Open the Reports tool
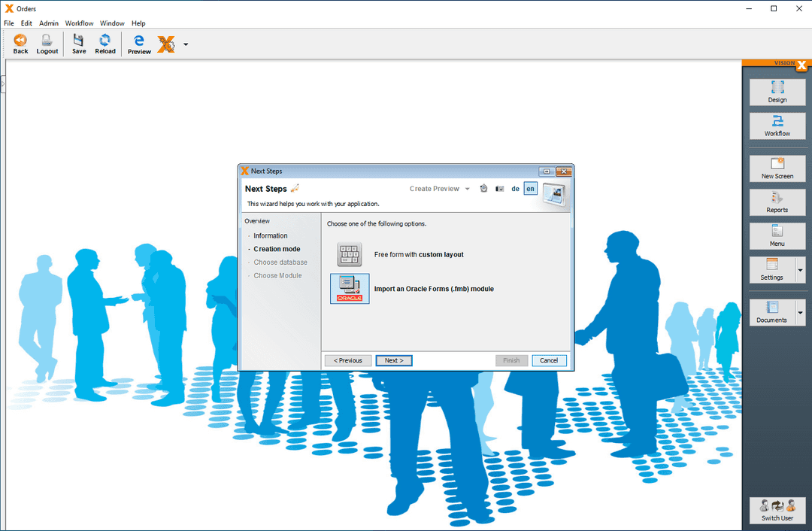This screenshot has width=812, height=531. click(x=777, y=202)
